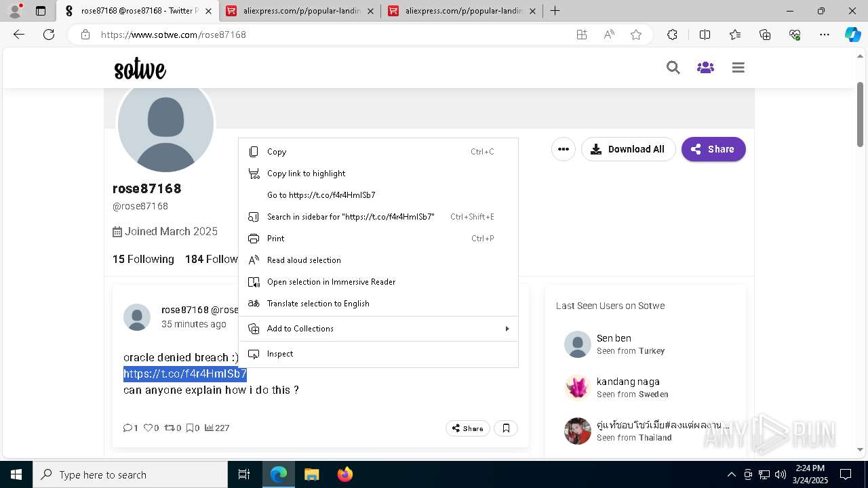868x488 pixels.
Task: Open the tab actions menu icon
Action: tap(41, 11)
